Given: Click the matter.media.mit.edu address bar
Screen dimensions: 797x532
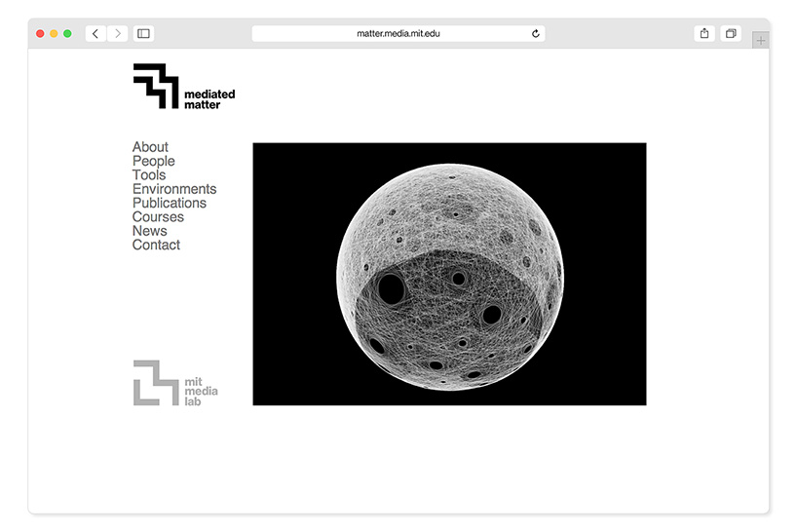Looking at the screenshot, I should click(398, 33).
